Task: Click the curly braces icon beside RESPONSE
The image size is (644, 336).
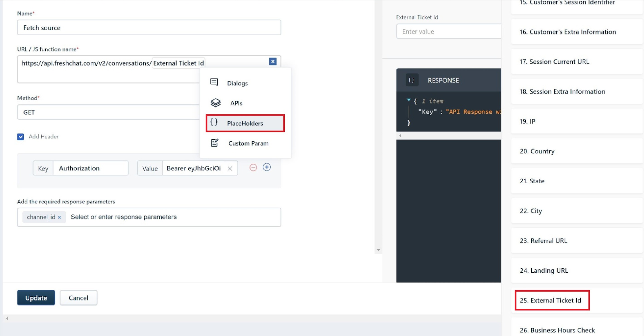Action: pos(411,80)
